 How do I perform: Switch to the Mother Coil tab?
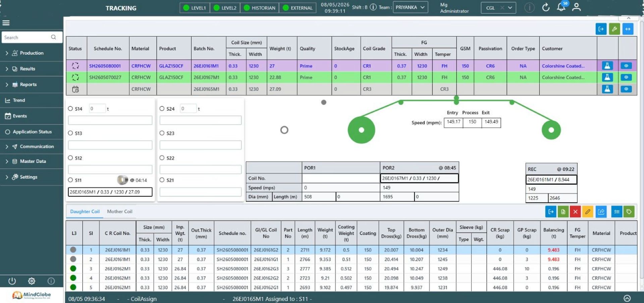119,211
